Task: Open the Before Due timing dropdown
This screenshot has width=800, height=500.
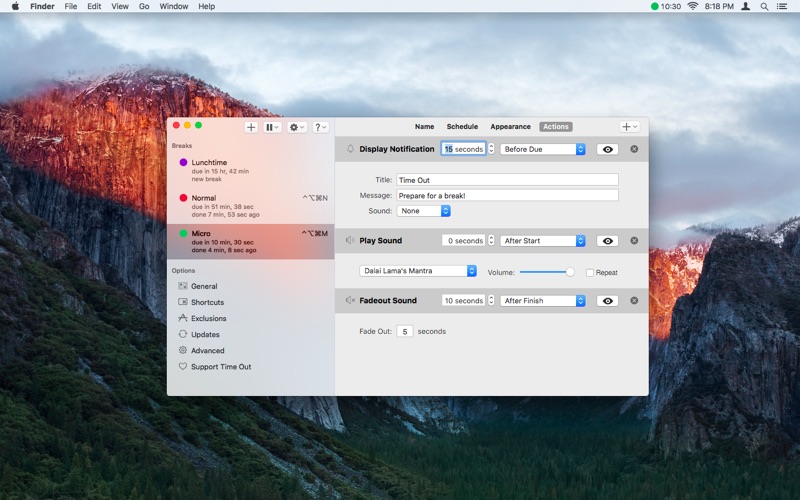Action: point(543,149)
